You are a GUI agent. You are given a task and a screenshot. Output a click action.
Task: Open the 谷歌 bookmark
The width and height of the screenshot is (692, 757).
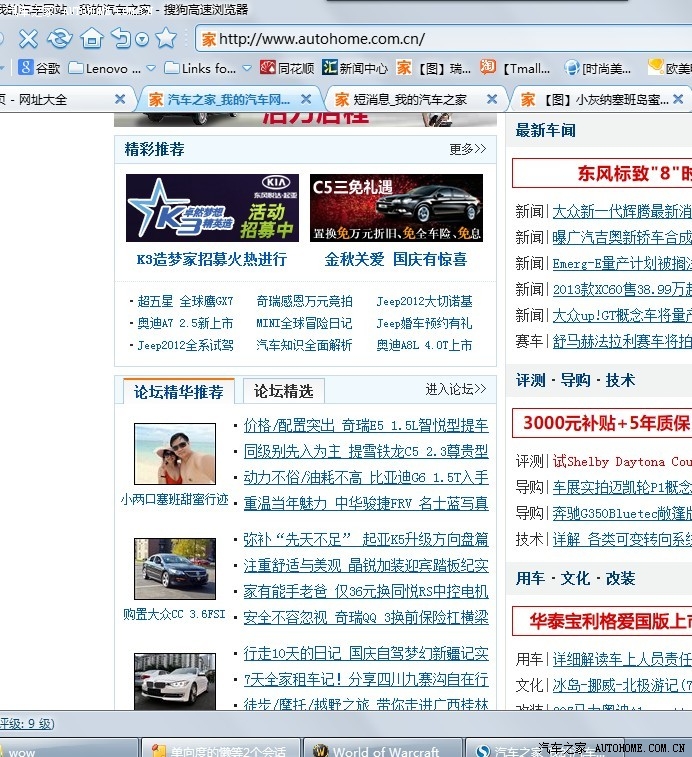point(39,68)
